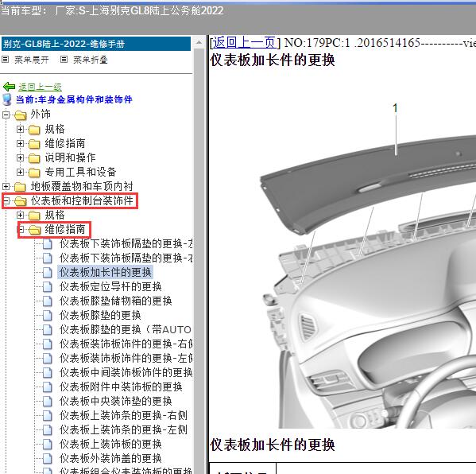Click document icon beside 仪表板膝垫储物箱的更换
This screenshot has height=474, width=476.
tap(48, 301)
